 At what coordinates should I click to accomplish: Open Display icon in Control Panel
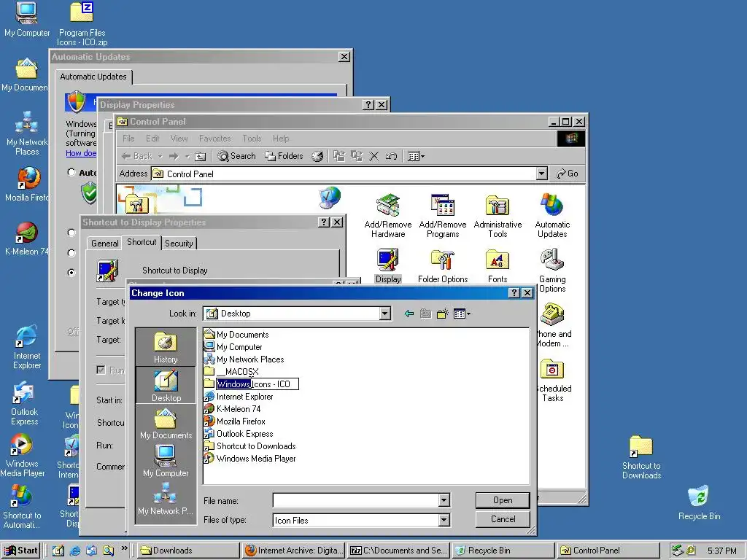[388, 265]
